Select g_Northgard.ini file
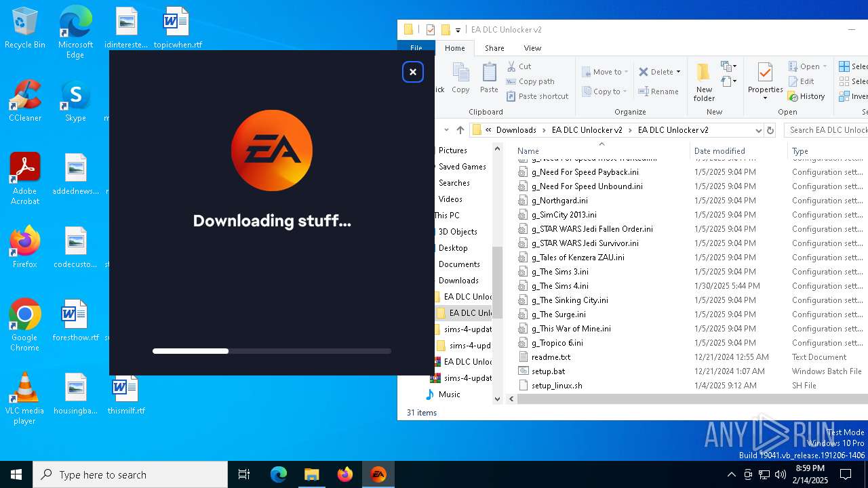868x488 pixels. [x=559, y=201]
